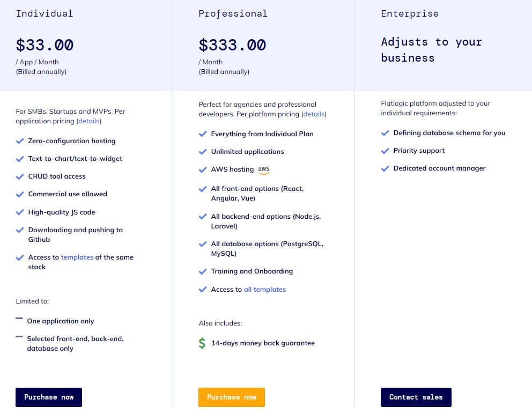Click the Contact sales button
532x414 pixels.
pyautogui.click(x=416, y=397)
